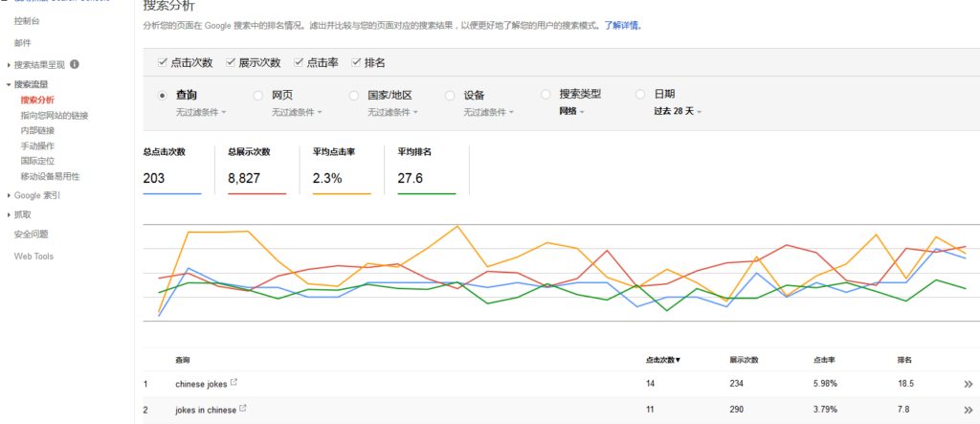Click the 总展示次数 metric with red underline
This screenshot has width=980, height=424.
256,170
